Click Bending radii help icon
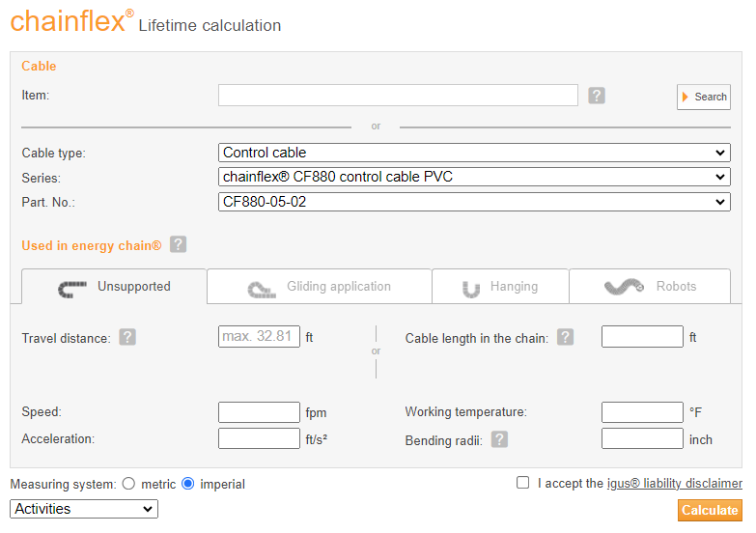 tap(499, 439)
